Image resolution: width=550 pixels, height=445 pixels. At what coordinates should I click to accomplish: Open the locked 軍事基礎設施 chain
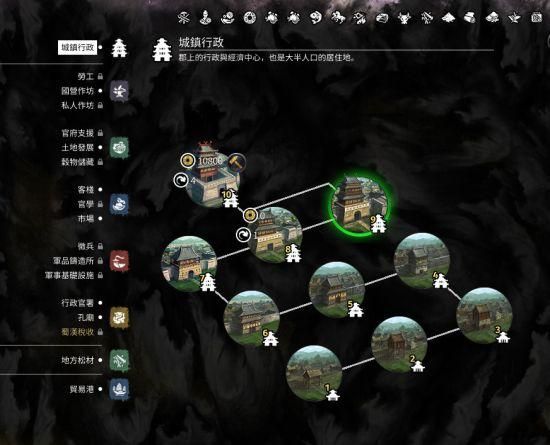click(x=69, y=275)
